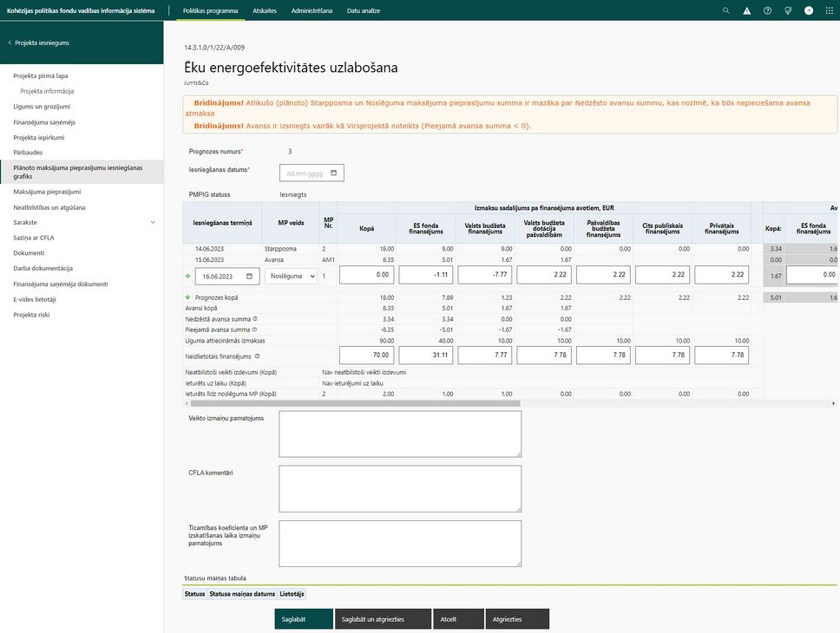Click green plus icon beside Prognozes kopā
840x633 pixels.
187,297
